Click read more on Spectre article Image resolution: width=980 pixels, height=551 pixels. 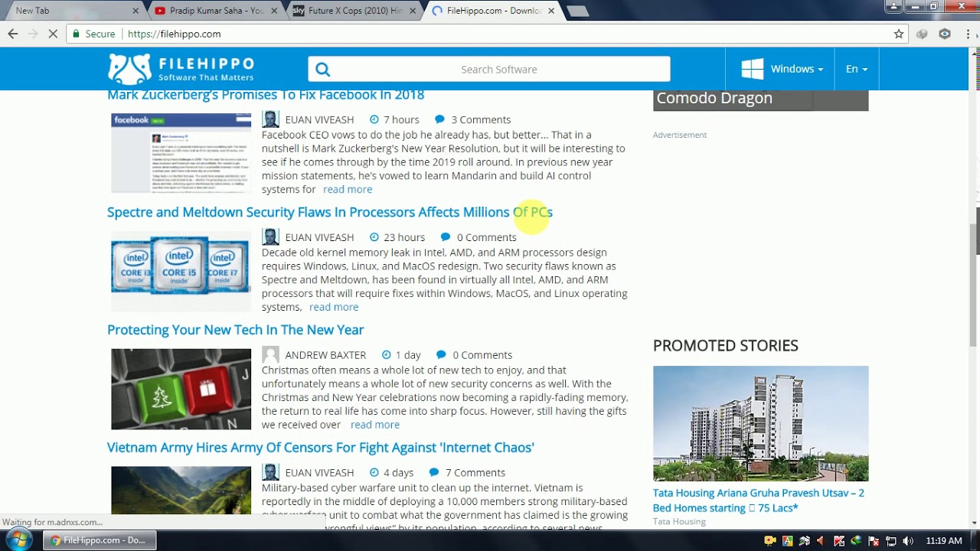pyautogui.click(x=334, y=307)
